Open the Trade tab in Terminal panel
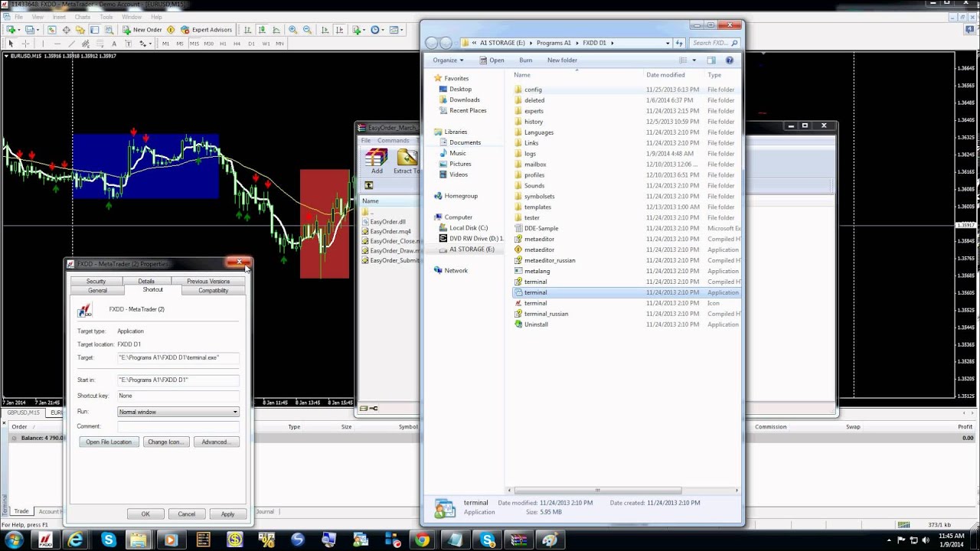 pos(21,511)
